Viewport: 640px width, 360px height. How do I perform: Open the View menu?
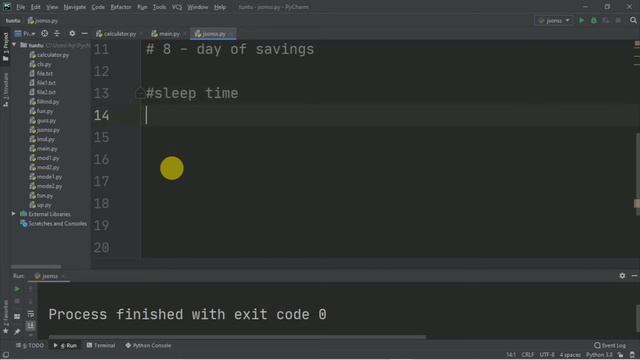tap(52, 7)
